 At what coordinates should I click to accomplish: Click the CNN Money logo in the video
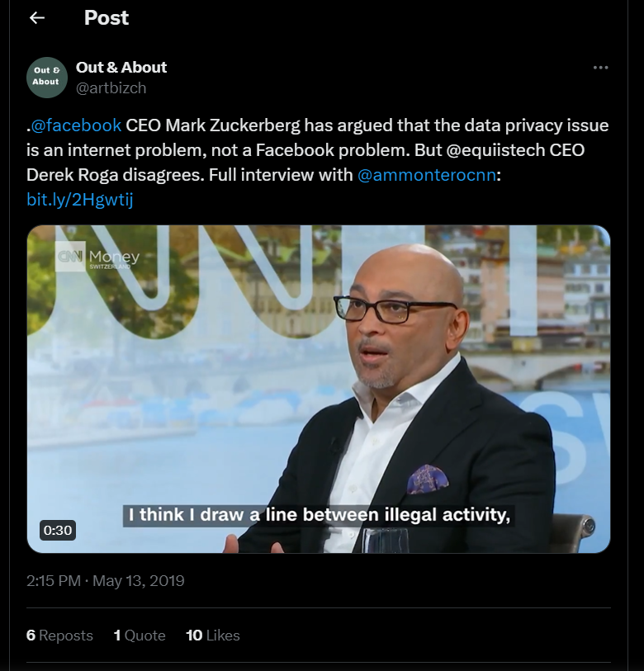pyautogui.click(x=98, y=260)
